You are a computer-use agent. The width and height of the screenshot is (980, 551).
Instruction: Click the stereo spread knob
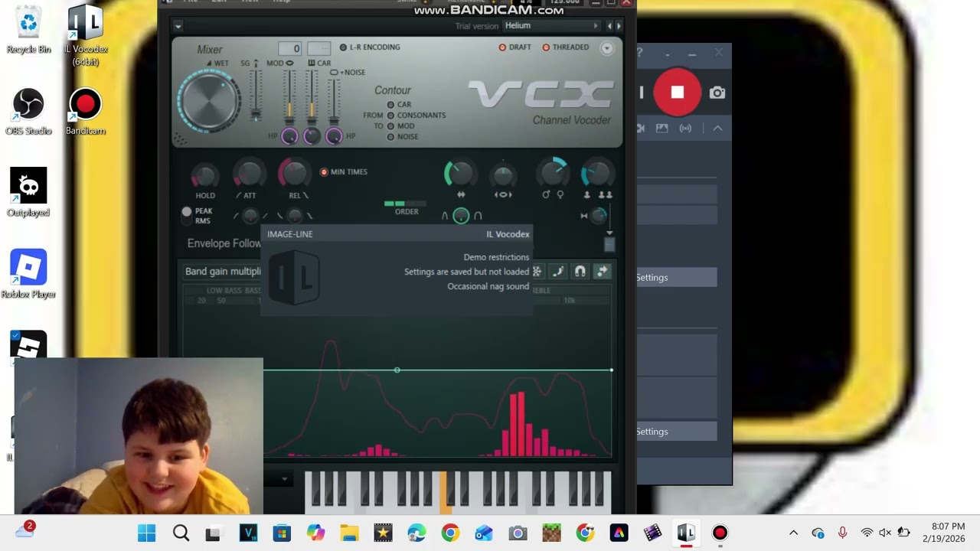point(503,176)
